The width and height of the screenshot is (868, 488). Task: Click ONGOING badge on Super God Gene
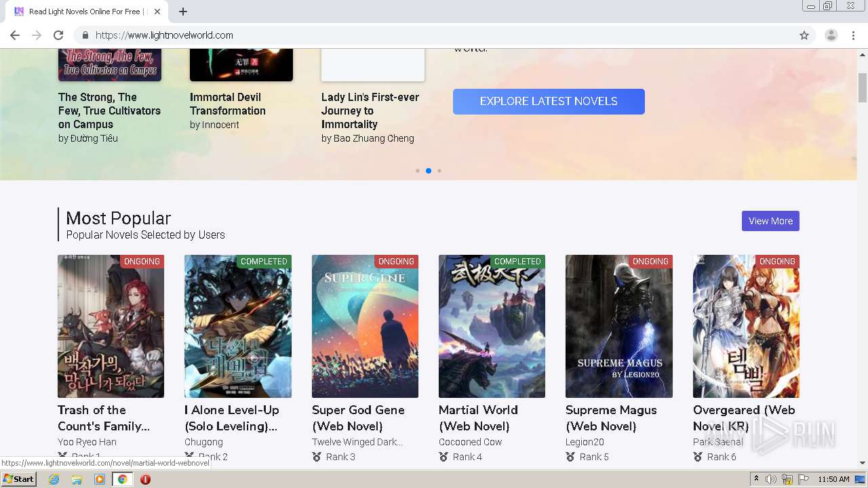tap(396, 262)
